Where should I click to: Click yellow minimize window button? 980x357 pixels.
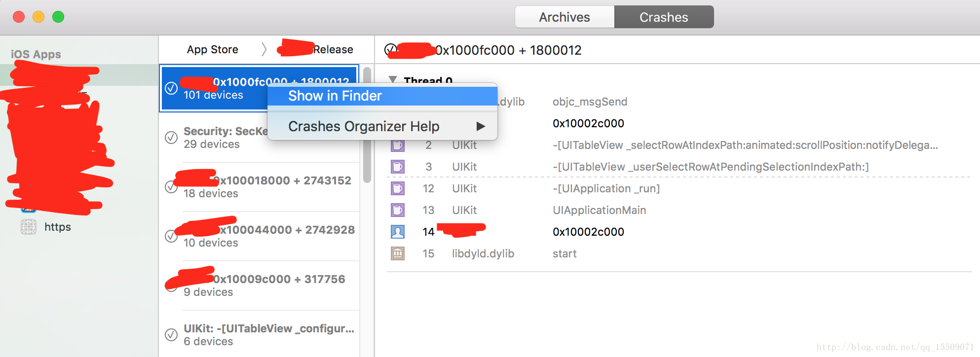coord(38,17)
